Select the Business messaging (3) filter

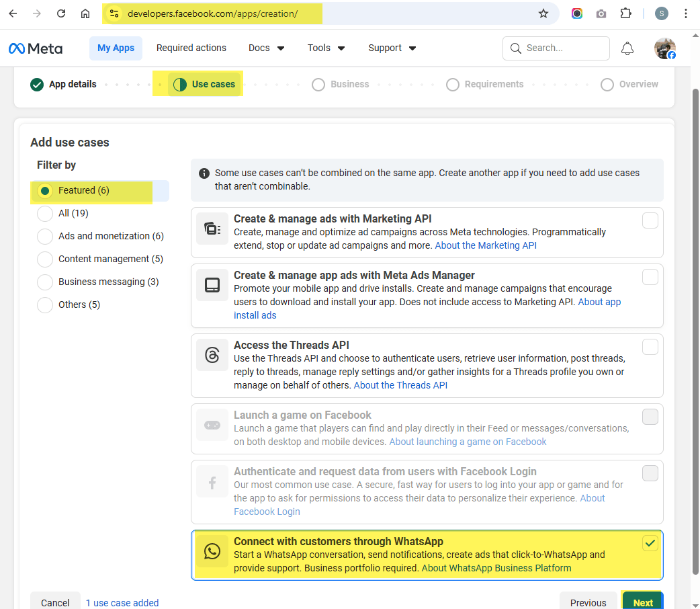pos(45,282)
